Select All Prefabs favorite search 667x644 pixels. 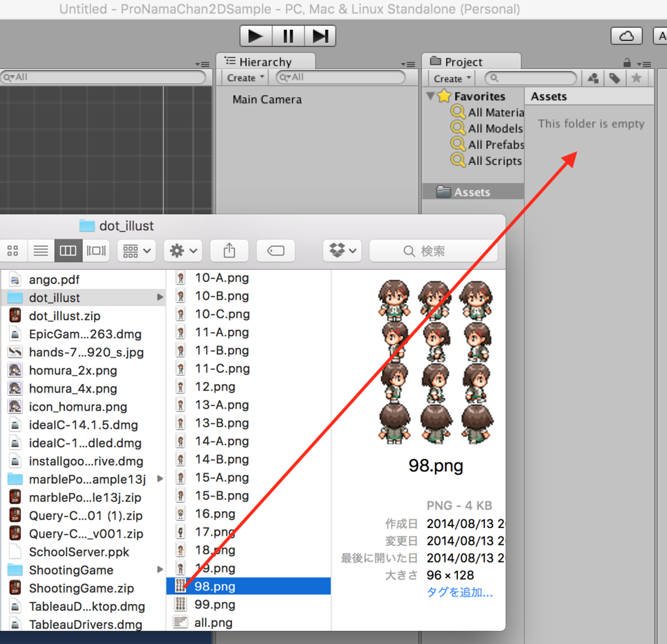click(487, 144)
